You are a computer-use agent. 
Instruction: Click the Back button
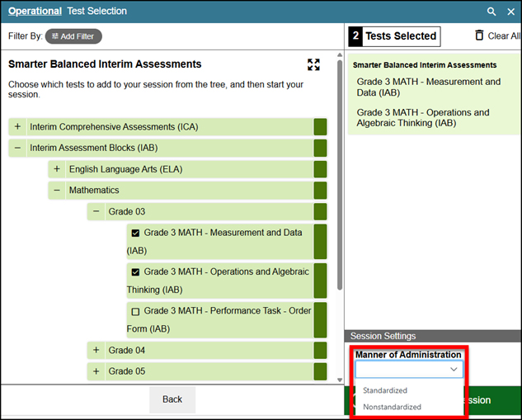pyautogui.click(x=172, y=399)
